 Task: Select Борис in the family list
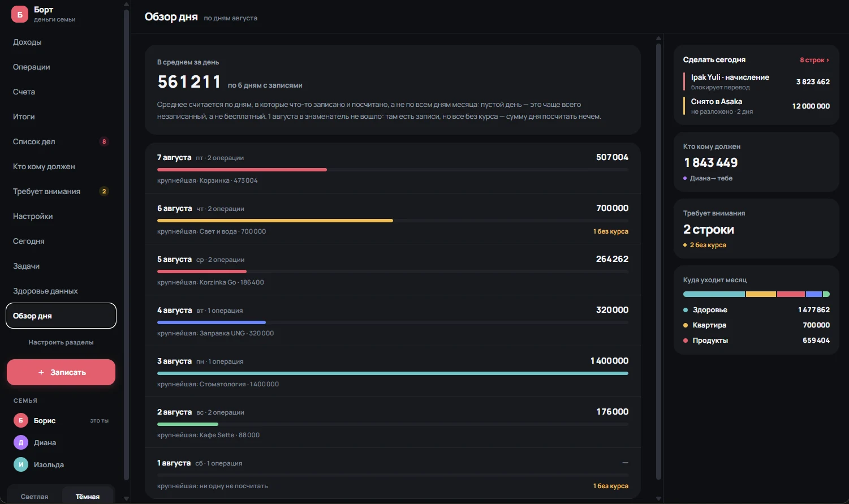tap(61, 420)
